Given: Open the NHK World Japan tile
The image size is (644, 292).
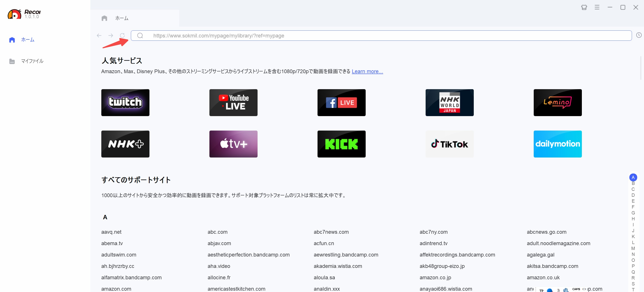Looking at the screenshot, I should point(449,103).
